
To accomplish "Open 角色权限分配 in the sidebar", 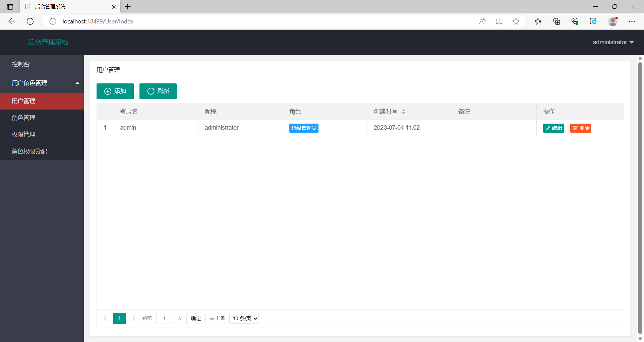I will pos(42,151).
